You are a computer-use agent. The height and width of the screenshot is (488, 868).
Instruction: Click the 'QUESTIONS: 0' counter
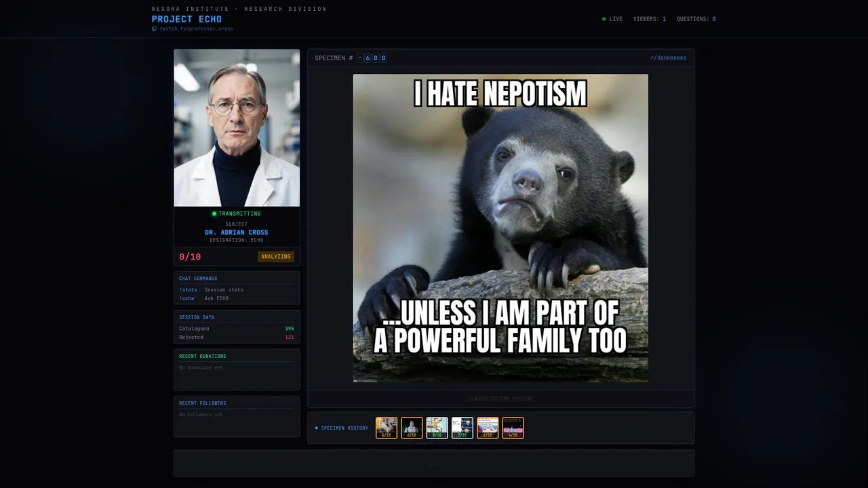pos(696,19)
